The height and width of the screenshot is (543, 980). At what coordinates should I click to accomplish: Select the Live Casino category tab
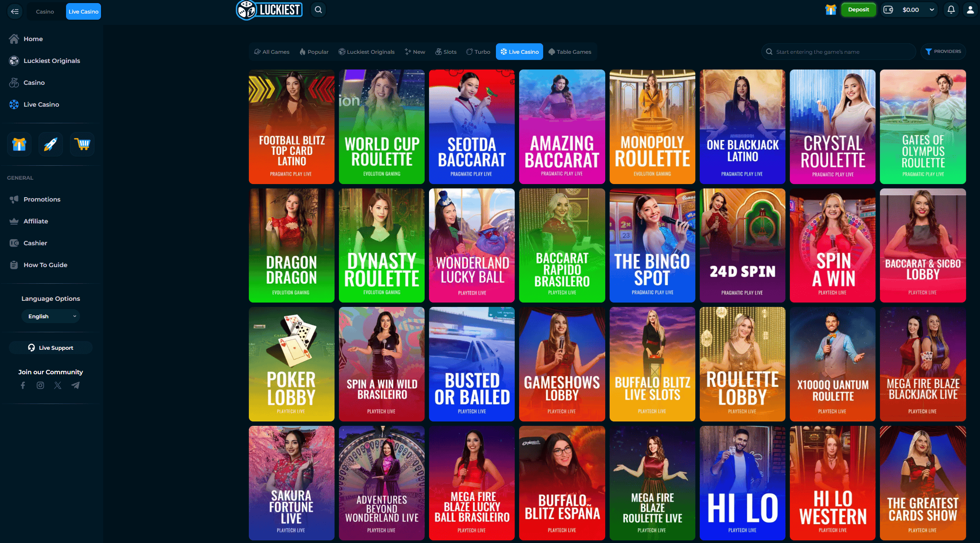click(520, 52)
